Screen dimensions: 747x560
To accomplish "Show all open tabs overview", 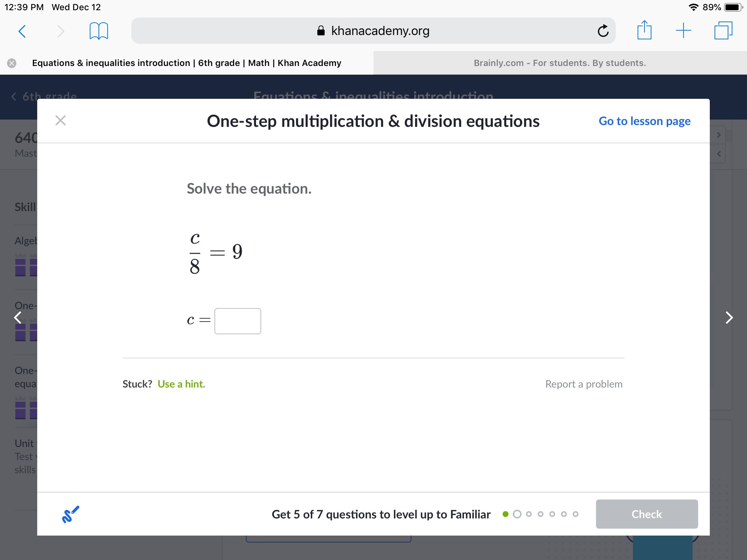I will point(723,31).
